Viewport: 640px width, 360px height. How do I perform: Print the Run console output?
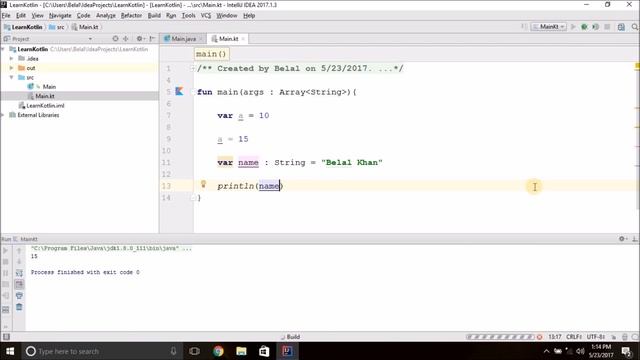19,296
